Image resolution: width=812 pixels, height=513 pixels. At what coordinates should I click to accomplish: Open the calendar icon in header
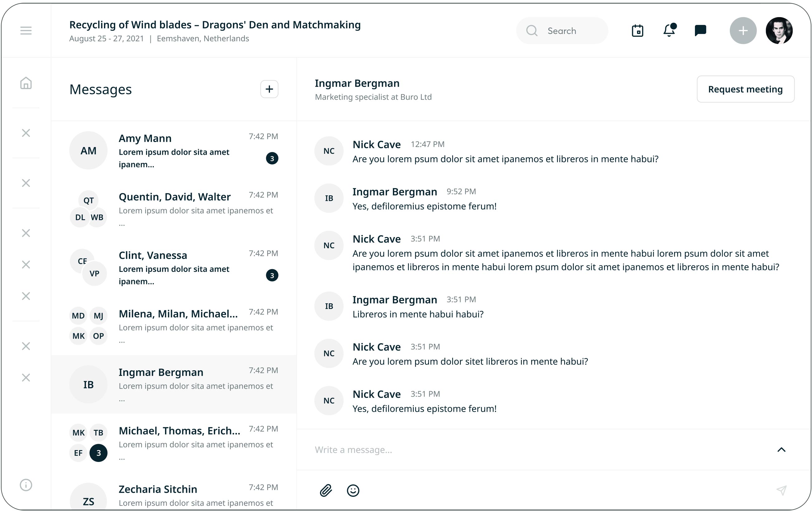click(637, 31)
